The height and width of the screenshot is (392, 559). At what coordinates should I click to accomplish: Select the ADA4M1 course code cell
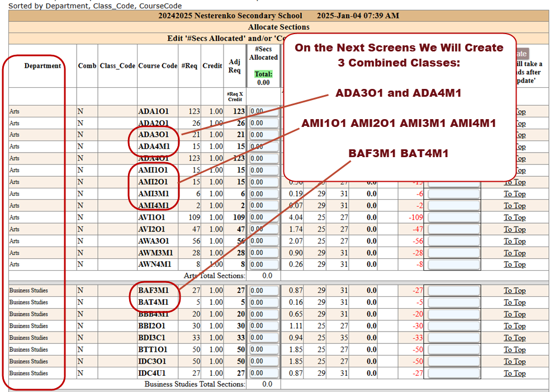[154, 147]
